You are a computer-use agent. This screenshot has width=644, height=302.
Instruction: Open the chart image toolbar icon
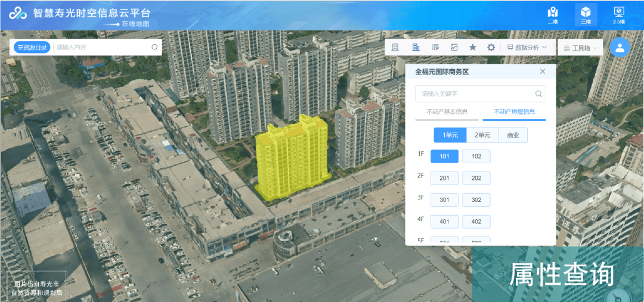[454, 47]
